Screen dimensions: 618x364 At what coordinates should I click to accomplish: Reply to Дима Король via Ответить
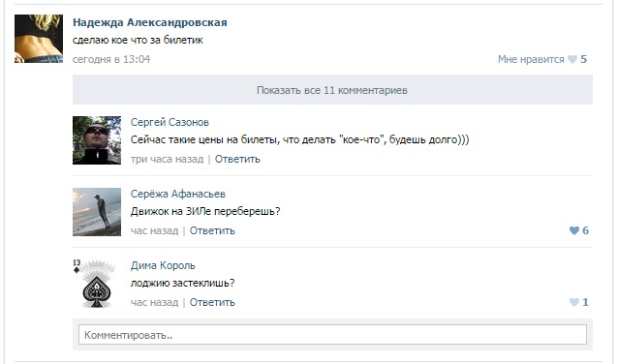point(212,303)
